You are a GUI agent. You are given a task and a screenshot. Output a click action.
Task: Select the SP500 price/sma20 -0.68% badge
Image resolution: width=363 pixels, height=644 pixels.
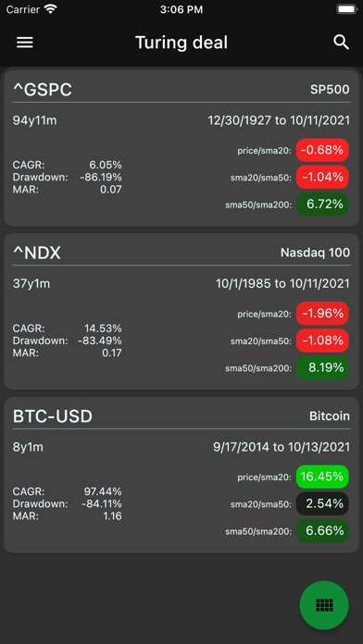(x=322, y=150)
